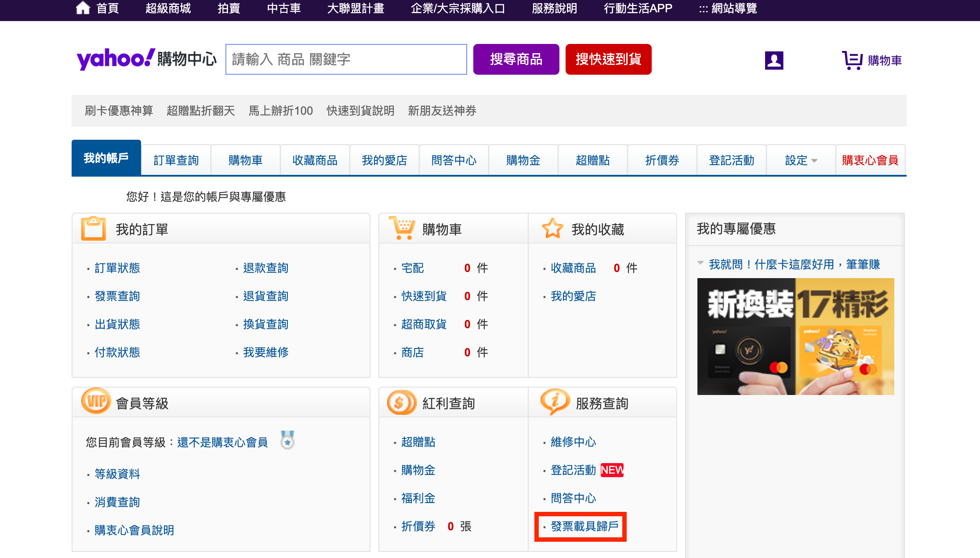Open the 新換裝17精彩 credit card banner
The image size is (980, 558).
795,336
